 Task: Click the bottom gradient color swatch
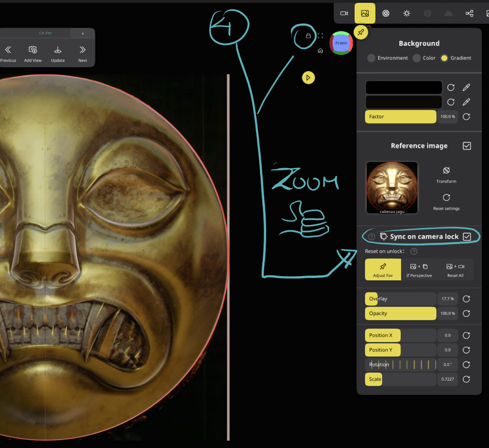click(404, 102)
